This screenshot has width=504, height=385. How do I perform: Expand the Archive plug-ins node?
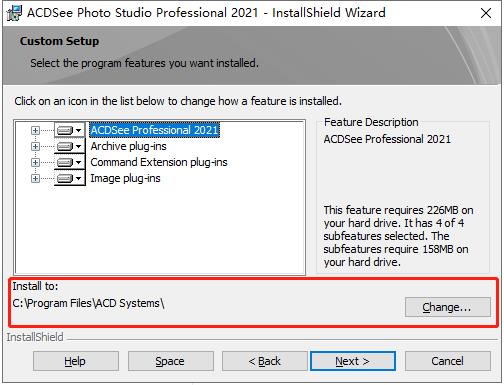[35, 146]
